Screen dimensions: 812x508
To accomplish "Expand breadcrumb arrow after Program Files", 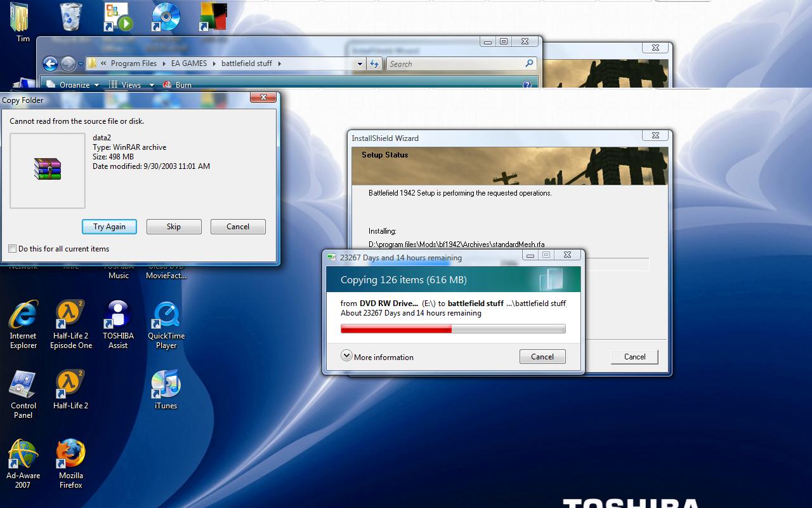I will tap(164, 63).
